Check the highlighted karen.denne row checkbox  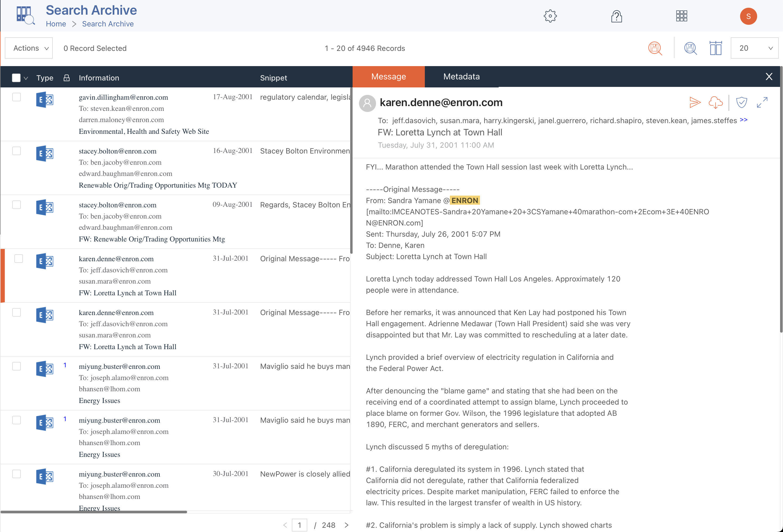(x=19, y=259)
